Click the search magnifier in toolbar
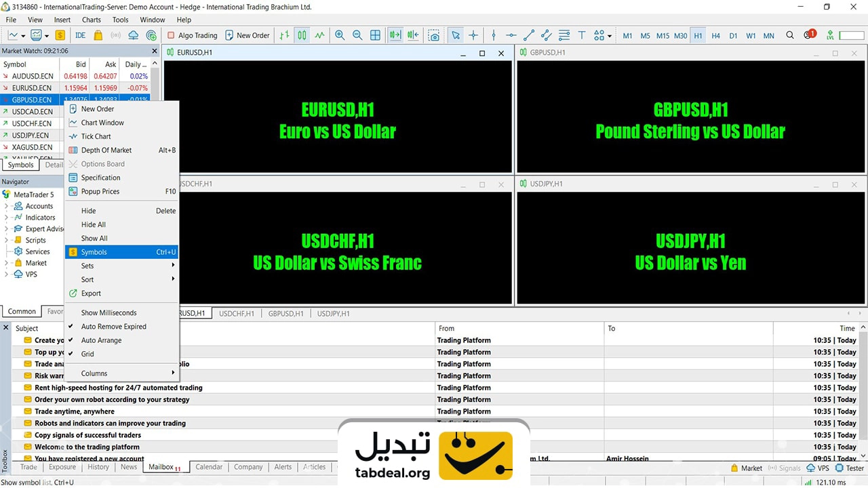The height and width of the screenshot is (488, 868). (790, 35)
